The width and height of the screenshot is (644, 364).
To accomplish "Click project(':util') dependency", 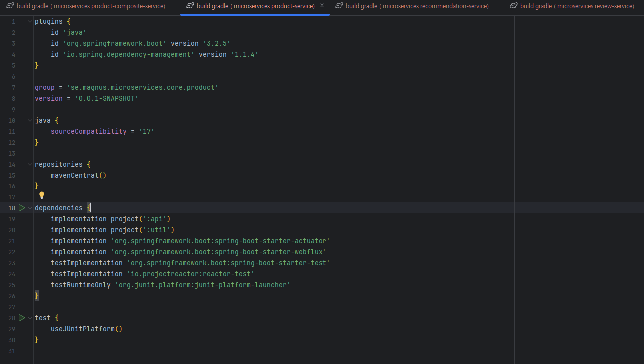I will [143, 230].
